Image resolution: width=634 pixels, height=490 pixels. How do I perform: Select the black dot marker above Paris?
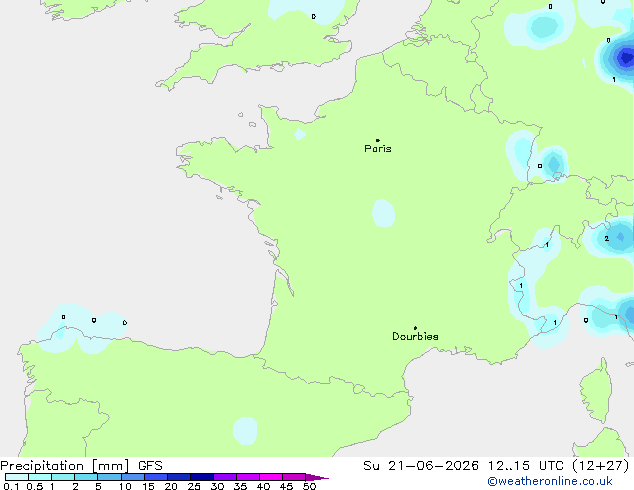(378, 140)
